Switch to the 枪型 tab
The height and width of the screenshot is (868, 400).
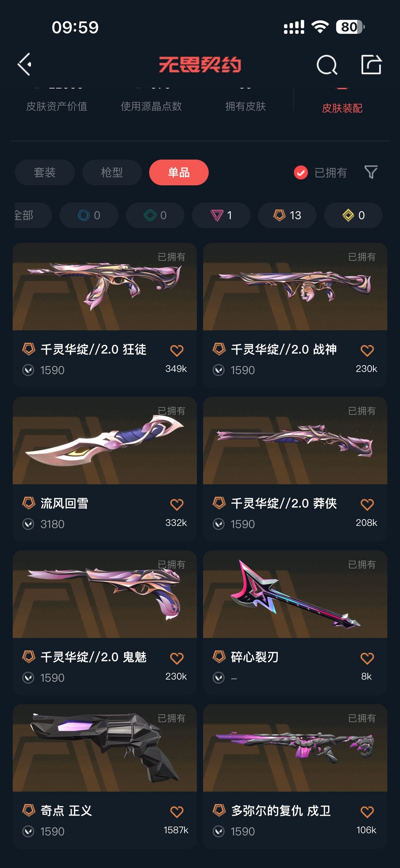coord(112,172)
